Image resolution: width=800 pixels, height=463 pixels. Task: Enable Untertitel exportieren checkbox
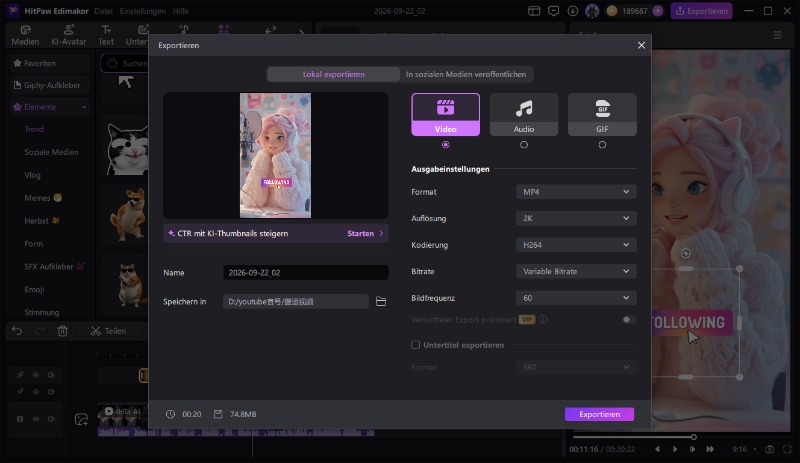(x=415, y=345)
